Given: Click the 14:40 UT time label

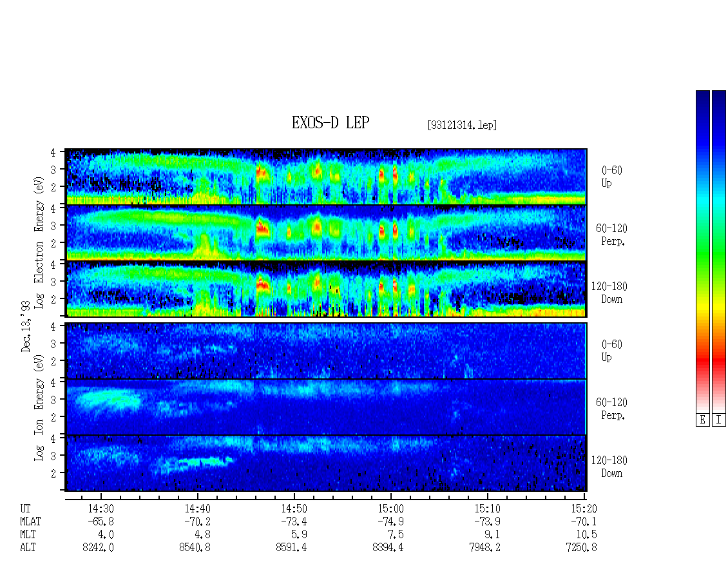Looking at the screenshot, I should point(197,509).
